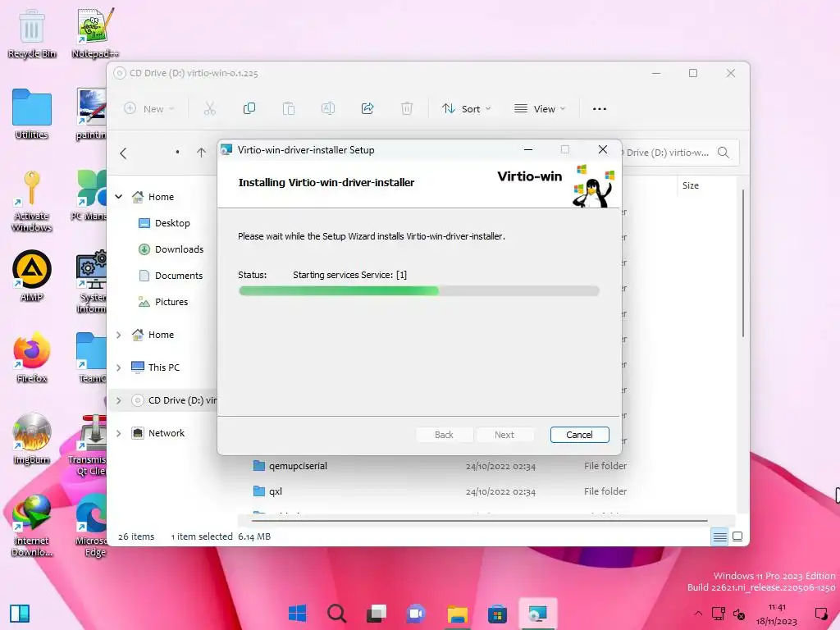Click the Rename icon in Explorer toolbar
This screenshot has height=630, width=840.
pyautogui.click(x=328, y=109)
